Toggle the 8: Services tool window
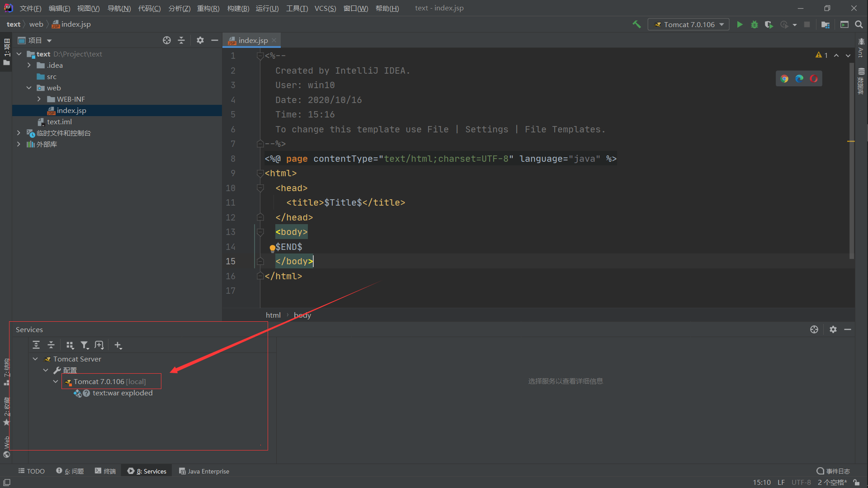 [x=147, y=471]
